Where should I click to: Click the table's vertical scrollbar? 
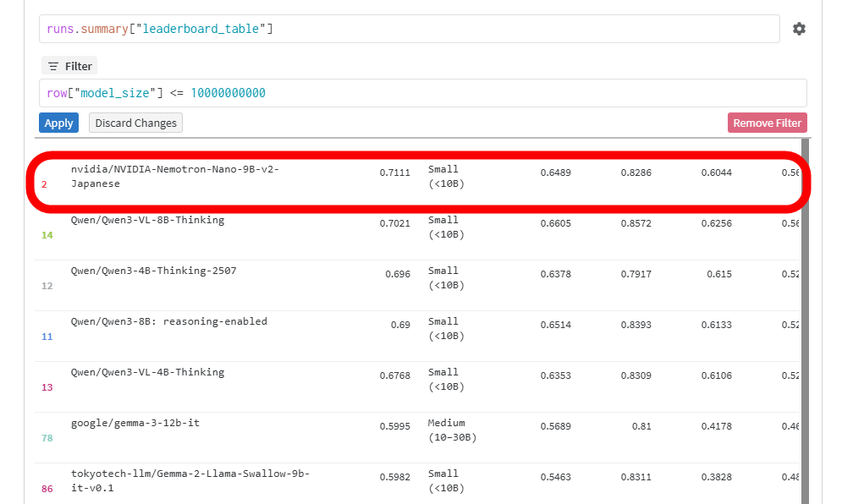coord(805,338)
